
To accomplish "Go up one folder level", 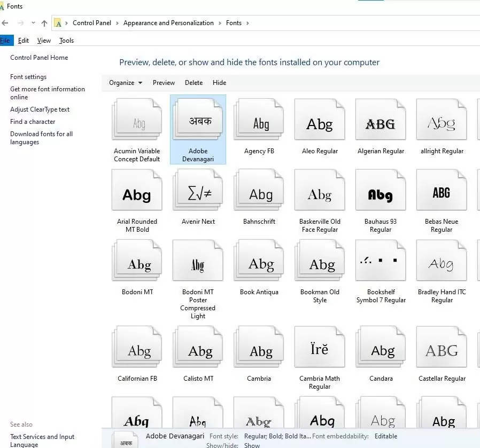I will click(44, 23).
